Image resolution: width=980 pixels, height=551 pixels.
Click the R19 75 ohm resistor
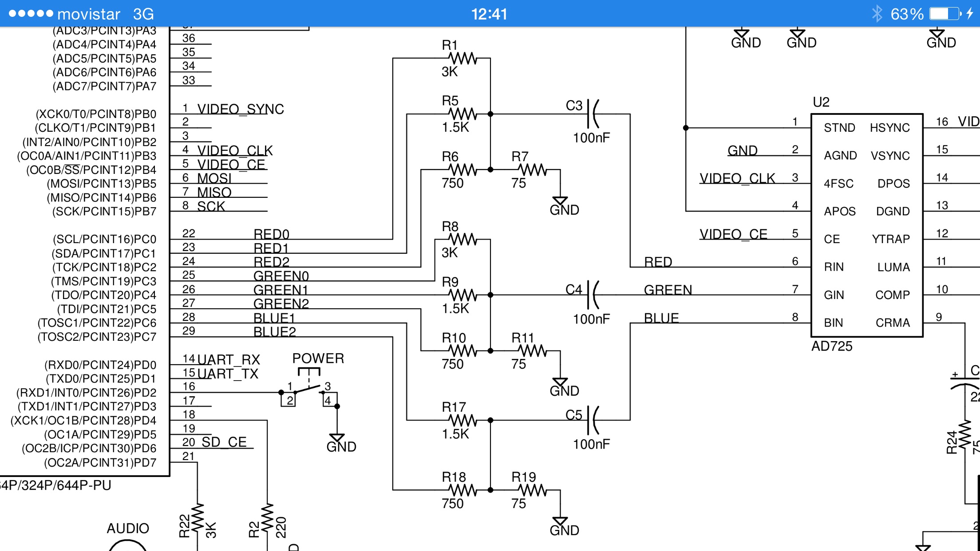[x=532, y=490]
